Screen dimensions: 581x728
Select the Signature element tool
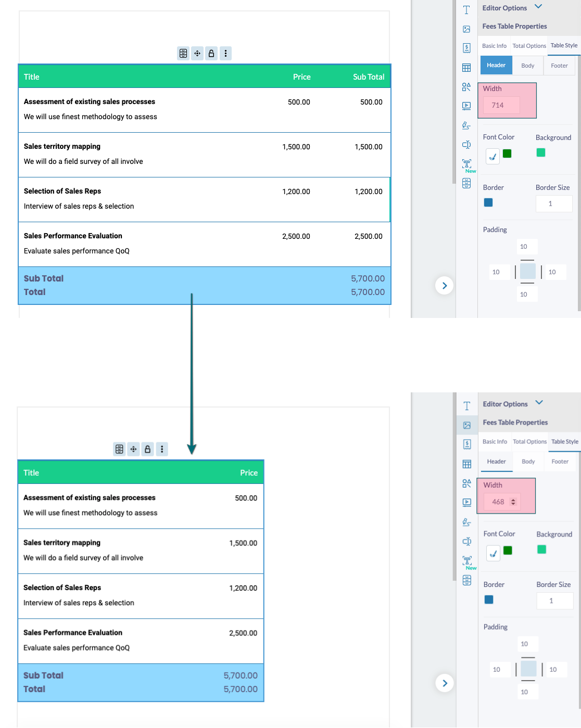point(466,125)
